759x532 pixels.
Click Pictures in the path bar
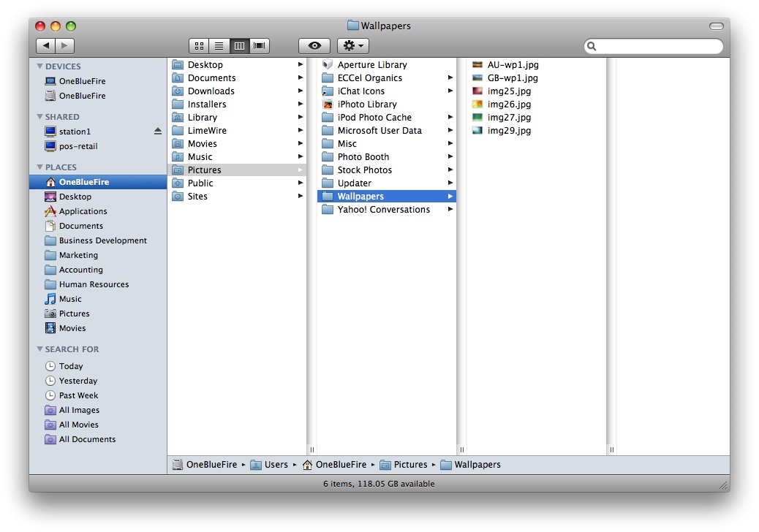click(x=404, y=465)
